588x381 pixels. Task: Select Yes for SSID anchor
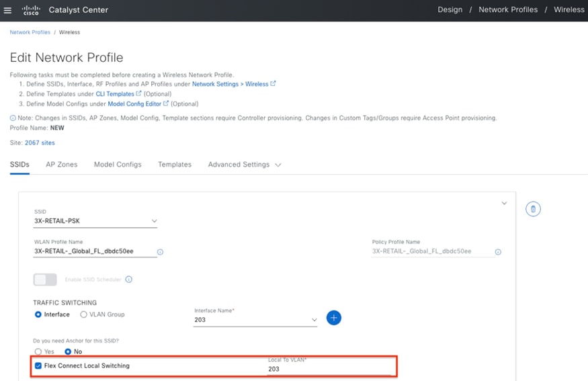(38, 351)
